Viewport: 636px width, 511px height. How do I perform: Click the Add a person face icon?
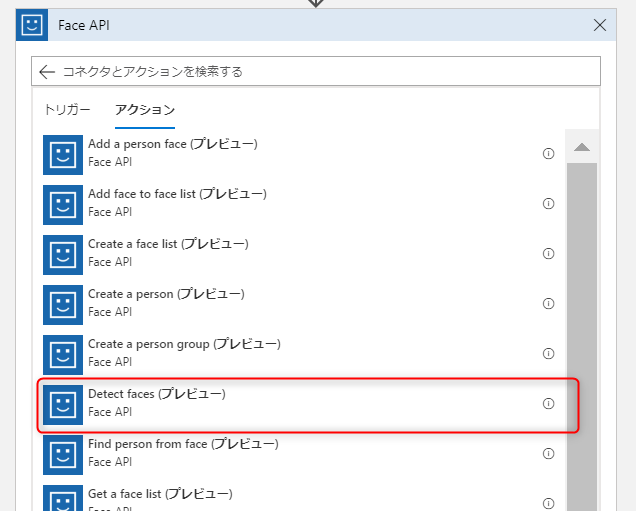point(63,155)
